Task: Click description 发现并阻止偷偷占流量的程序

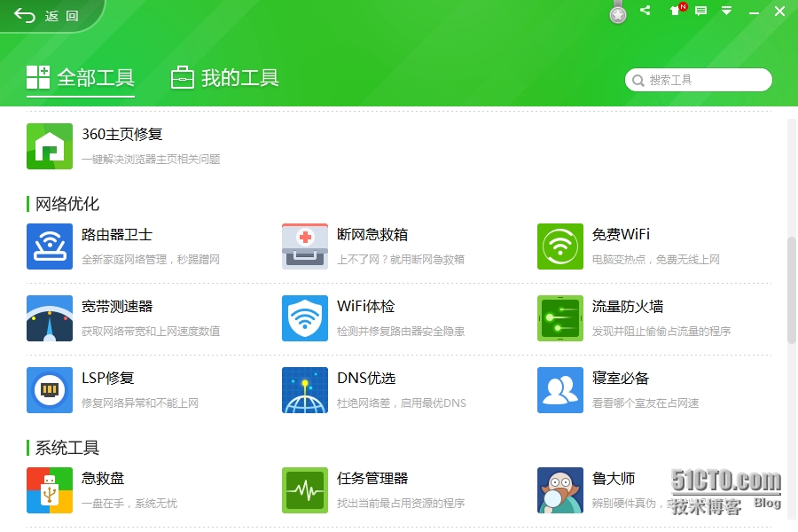Action: (661, 332)
